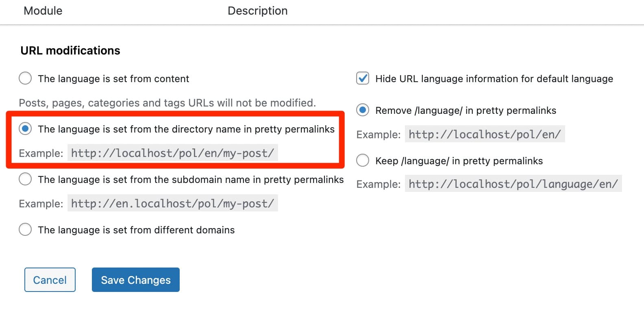
Task: Select 'The language is set from content' radio
Action: tap(25, 78)
